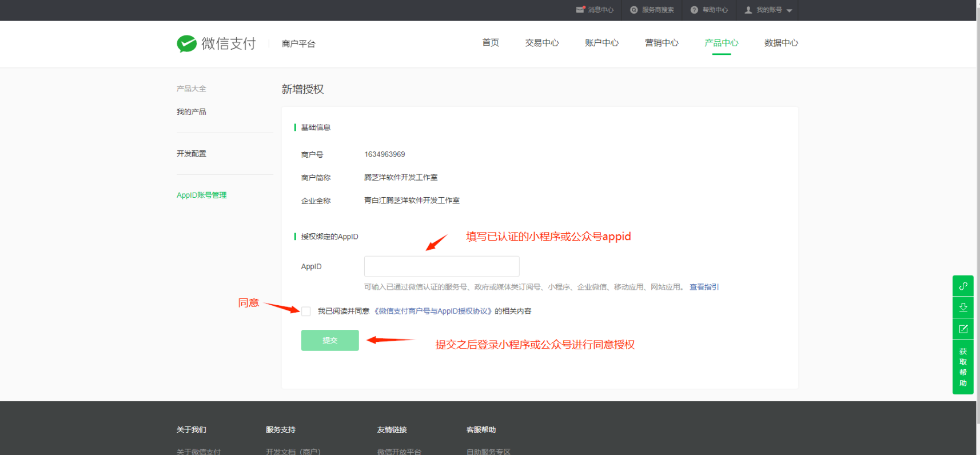Select AppID账号管理 in left sidebar
The width and height of the screenshot is (980, 455).
(x=201, y=195)
